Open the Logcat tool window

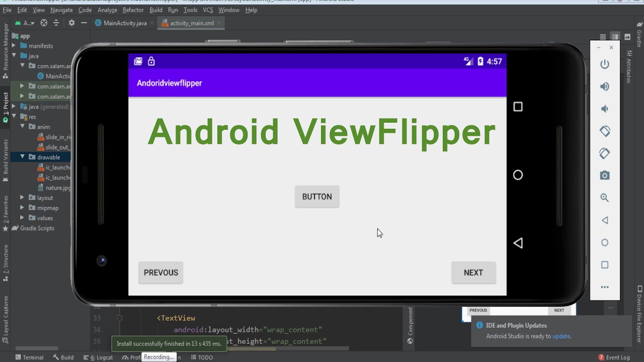[x=98, y=357]
